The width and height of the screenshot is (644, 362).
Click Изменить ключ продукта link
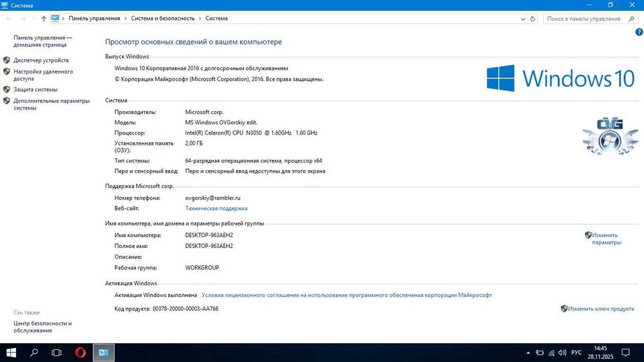(601, 309)
